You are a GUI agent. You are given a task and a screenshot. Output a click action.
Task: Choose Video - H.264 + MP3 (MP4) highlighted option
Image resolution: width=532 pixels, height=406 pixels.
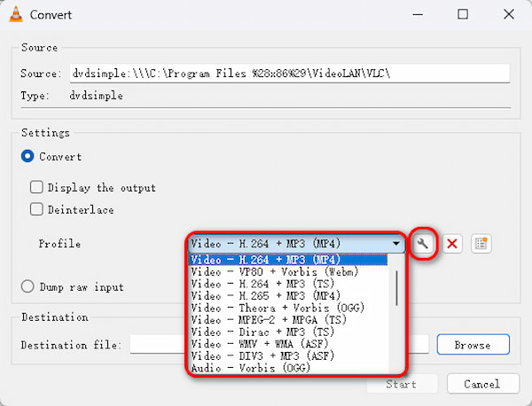(x=287, y=260)
